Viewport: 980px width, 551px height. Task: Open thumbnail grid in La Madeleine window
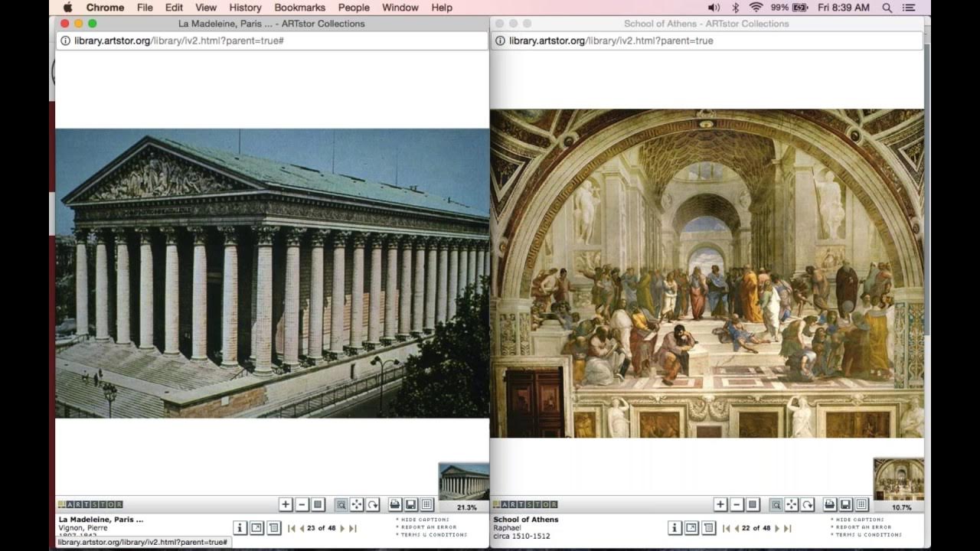point(427,504)
